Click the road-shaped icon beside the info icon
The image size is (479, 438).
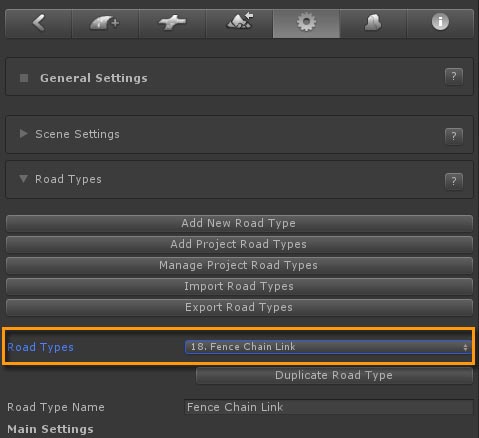point(373,23)
